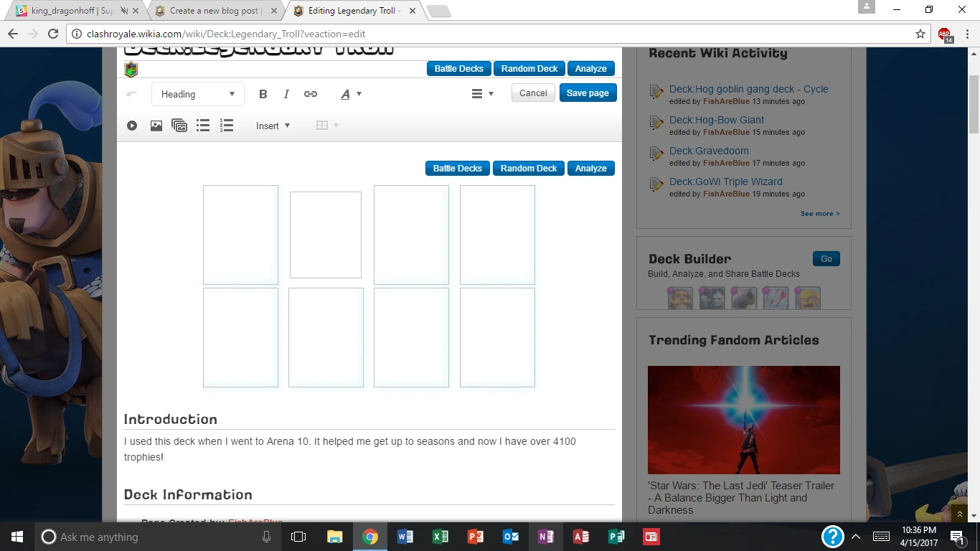Click the address bar URL
The width and height of the screenshot is (980, 551).
coord(227,34)
